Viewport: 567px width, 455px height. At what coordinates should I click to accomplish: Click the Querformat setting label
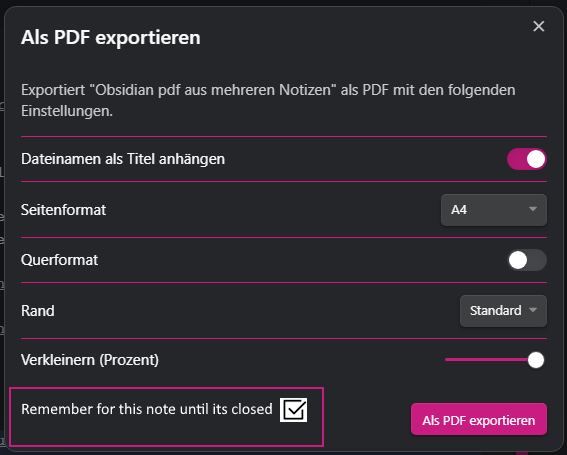tap(59, 260)
